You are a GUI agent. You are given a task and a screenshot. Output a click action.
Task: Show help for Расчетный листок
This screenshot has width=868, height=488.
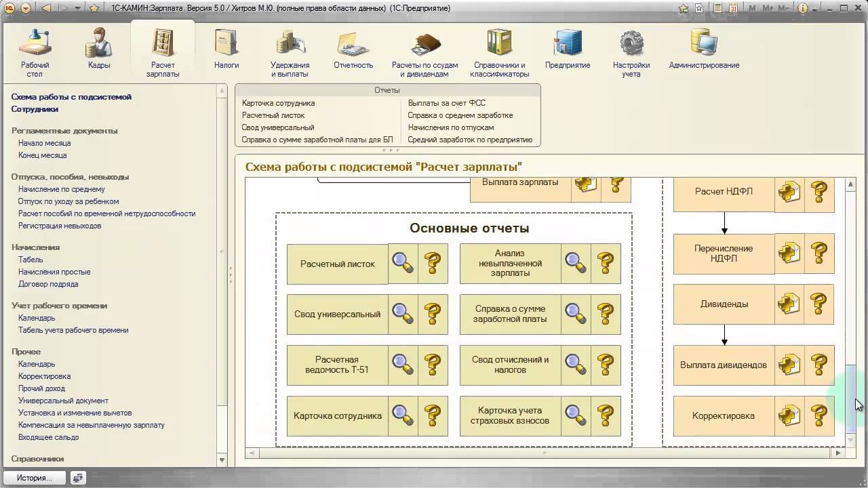tap(433, 264)
